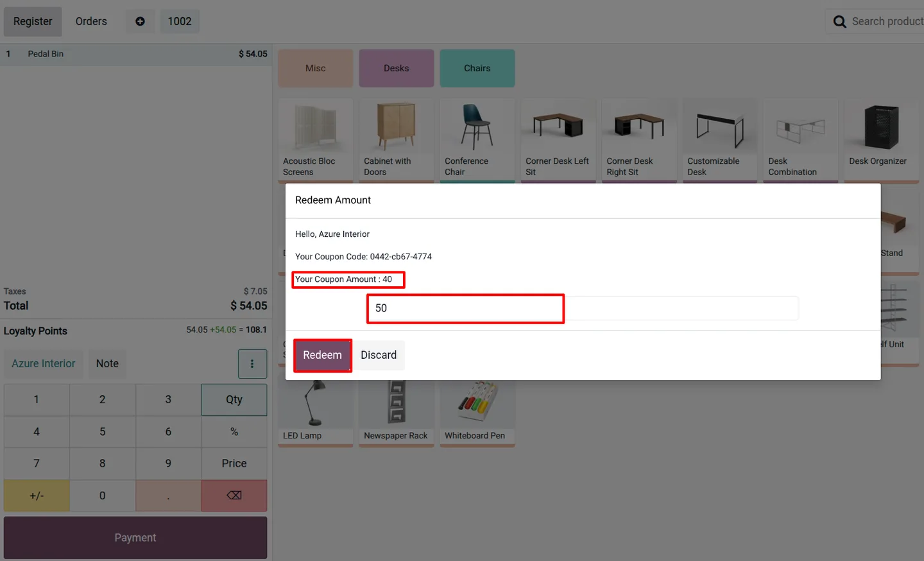The image size is (924, 561).
Task: Switch to the Register tab
Action: pos(33,22)
